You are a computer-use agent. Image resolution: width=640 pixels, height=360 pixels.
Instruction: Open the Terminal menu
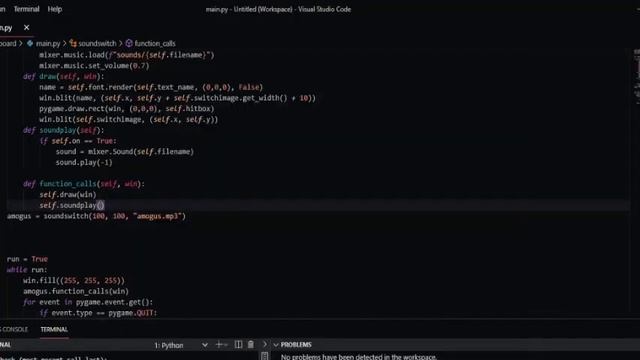pos(27,9)
